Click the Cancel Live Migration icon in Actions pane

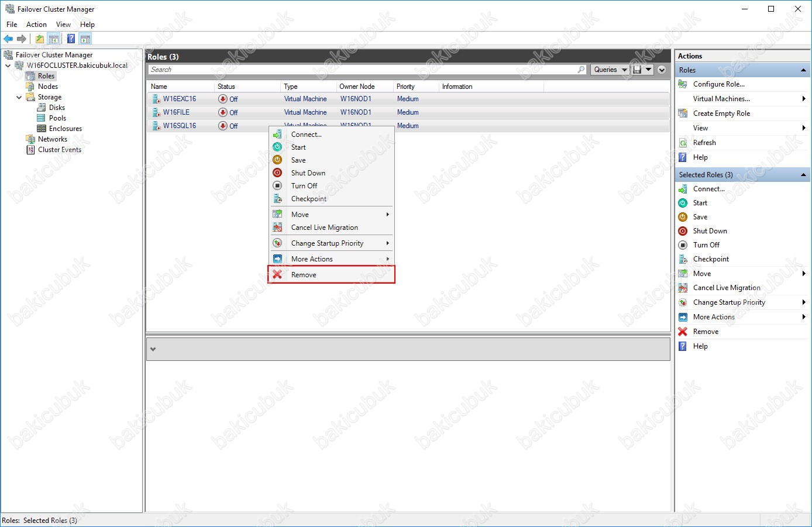pyautogui.click(x=683, y=288)
